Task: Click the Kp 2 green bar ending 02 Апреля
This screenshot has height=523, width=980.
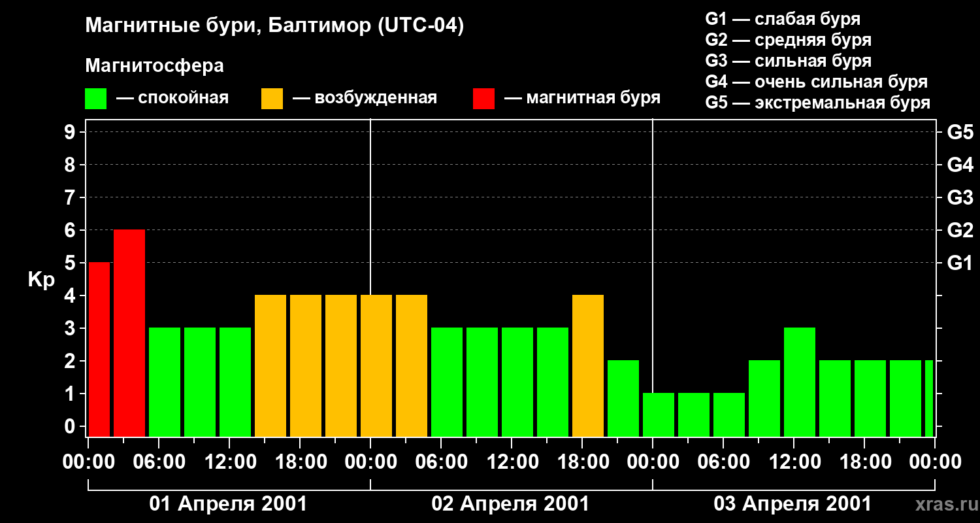Action: tap(623, 399)
